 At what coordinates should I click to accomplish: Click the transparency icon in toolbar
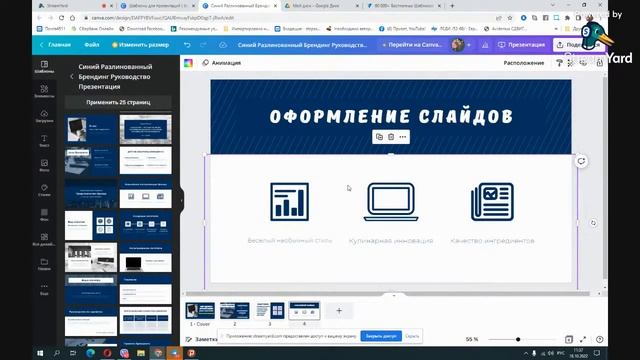(571, 63)
